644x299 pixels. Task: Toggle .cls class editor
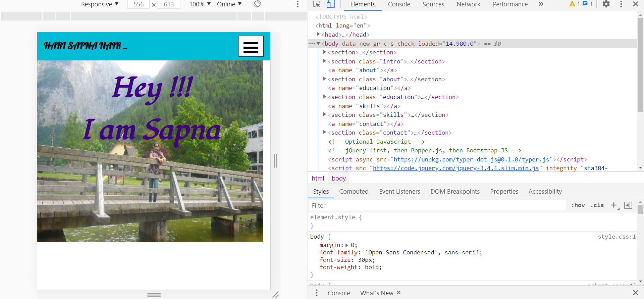pyautogui.click(x=597, y=205)
